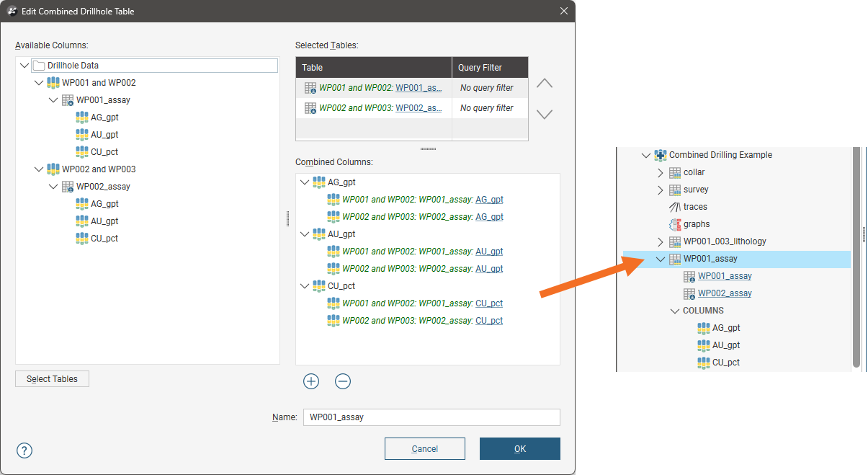
Task: Confirm with the OK button
Action: click(520, 449)
